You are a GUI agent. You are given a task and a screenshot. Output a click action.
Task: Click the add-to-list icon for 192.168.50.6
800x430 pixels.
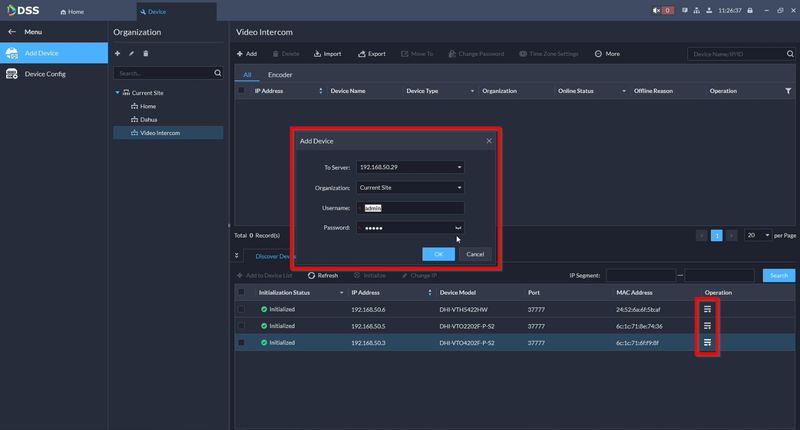point(707,310)
